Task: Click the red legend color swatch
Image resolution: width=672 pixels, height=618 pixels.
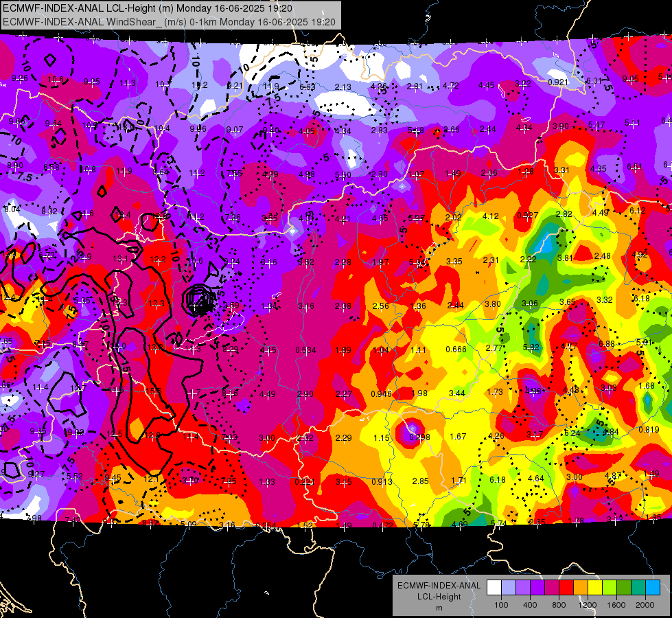Action: coord(566,587)
